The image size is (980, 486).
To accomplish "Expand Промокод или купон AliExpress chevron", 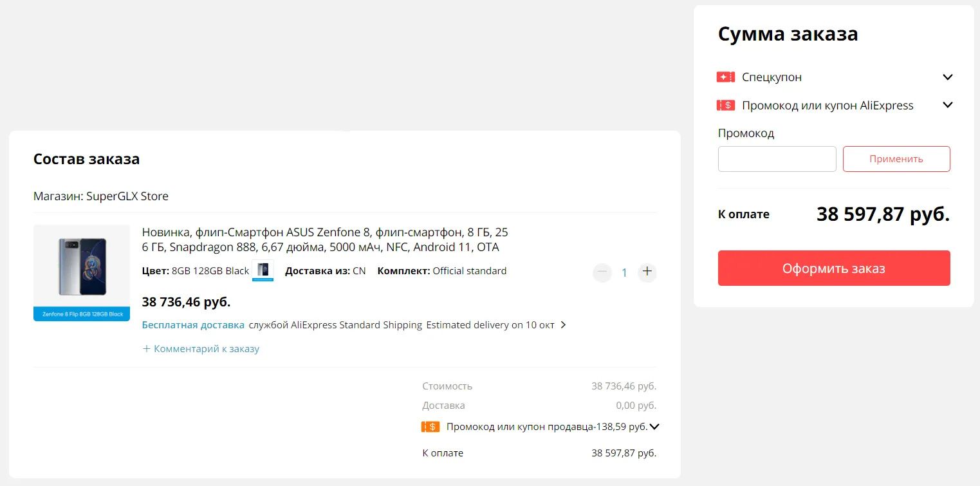I will [947, 105].
